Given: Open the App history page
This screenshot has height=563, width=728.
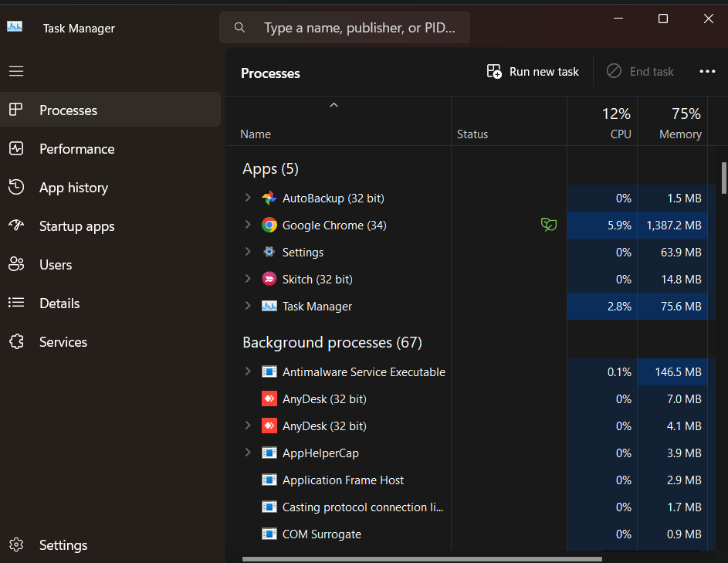Looking at the screenshot, I should pyautogui.click(x=110, y=187).
